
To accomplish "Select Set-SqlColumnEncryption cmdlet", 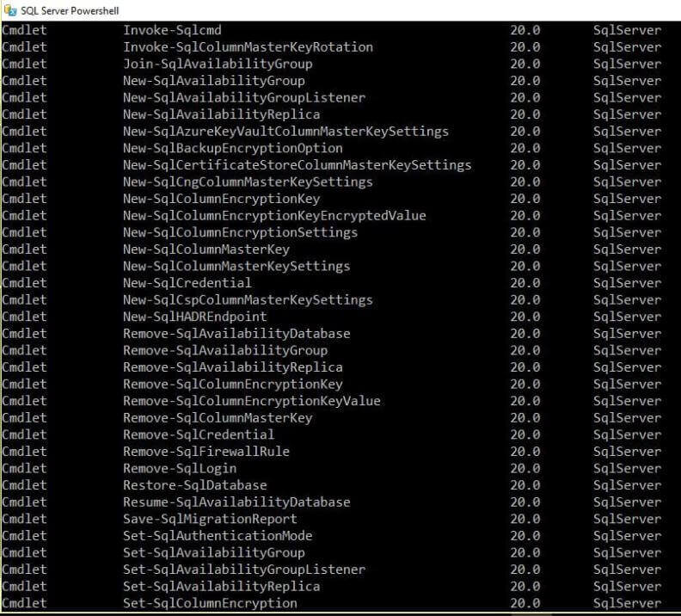I will [210, 603].
